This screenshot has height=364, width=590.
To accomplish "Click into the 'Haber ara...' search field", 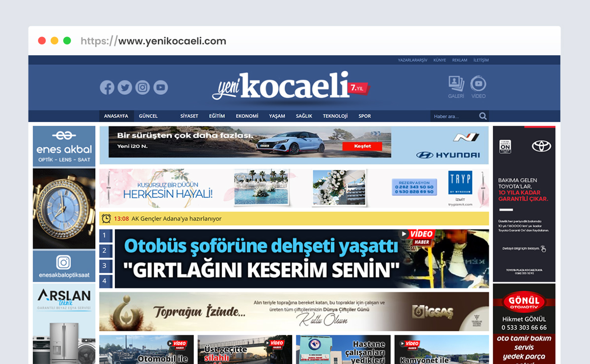I will (x=454, y=116).
